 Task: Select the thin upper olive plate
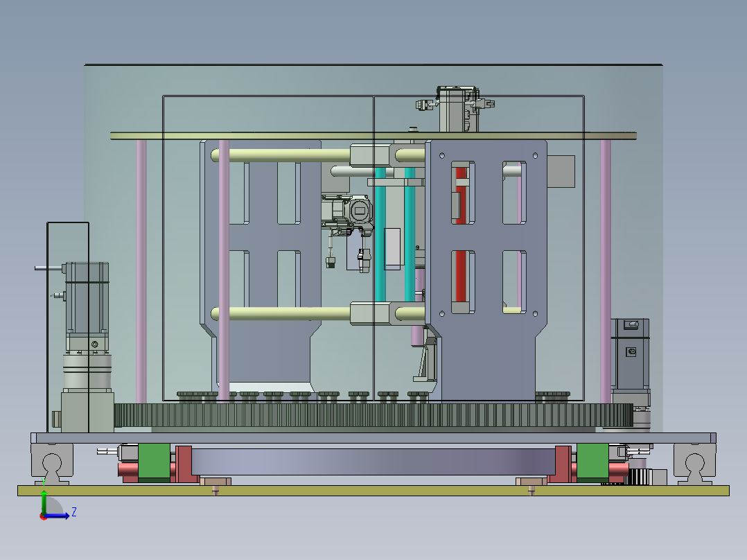pyautogui.click(x=373, y=136)
